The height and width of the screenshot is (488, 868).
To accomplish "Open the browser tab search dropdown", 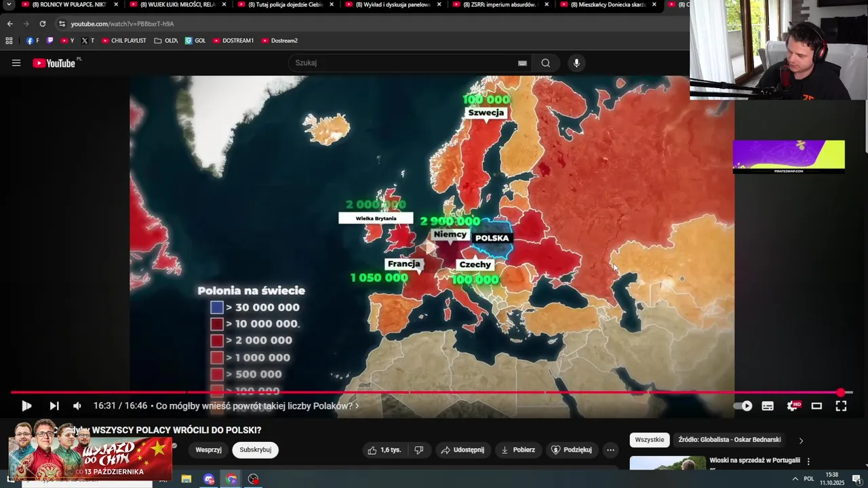I will point(9,5).
